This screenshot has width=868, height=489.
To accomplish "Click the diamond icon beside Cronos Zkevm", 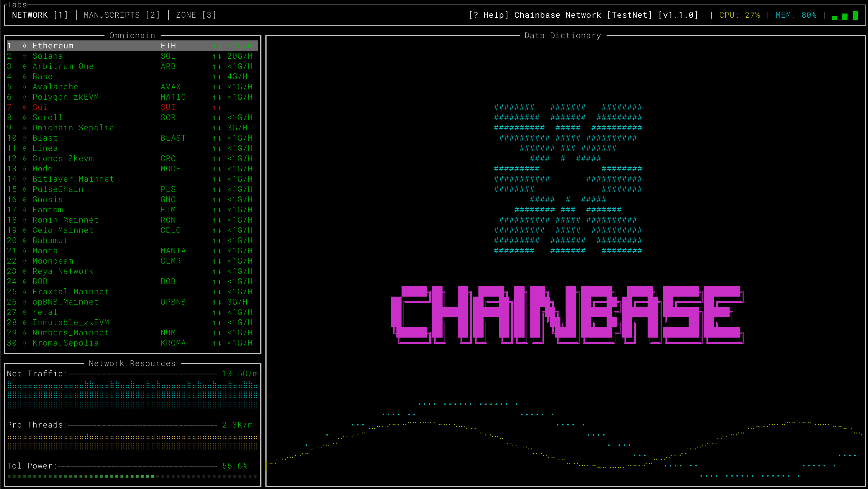I will (24, 159).
